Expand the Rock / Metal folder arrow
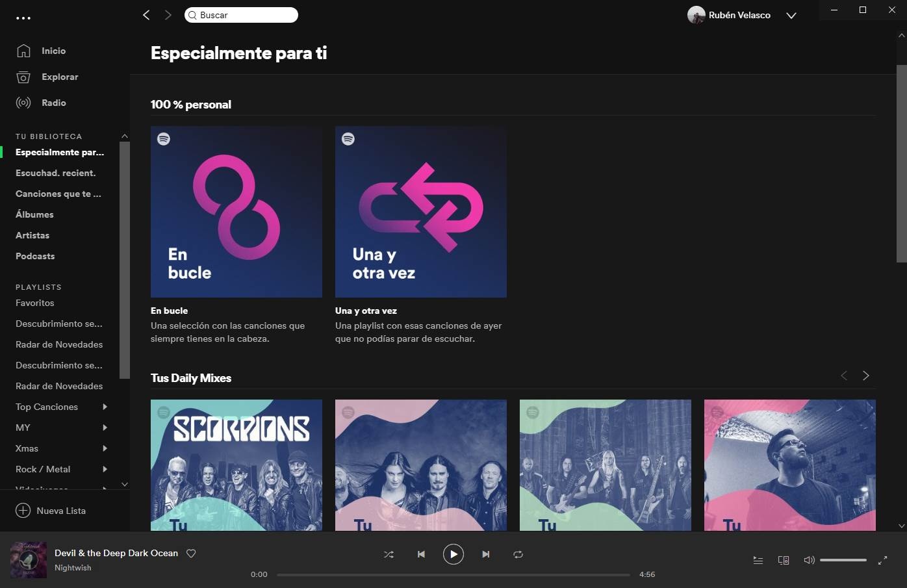This screenshot has width=907, height=588. 105,469
